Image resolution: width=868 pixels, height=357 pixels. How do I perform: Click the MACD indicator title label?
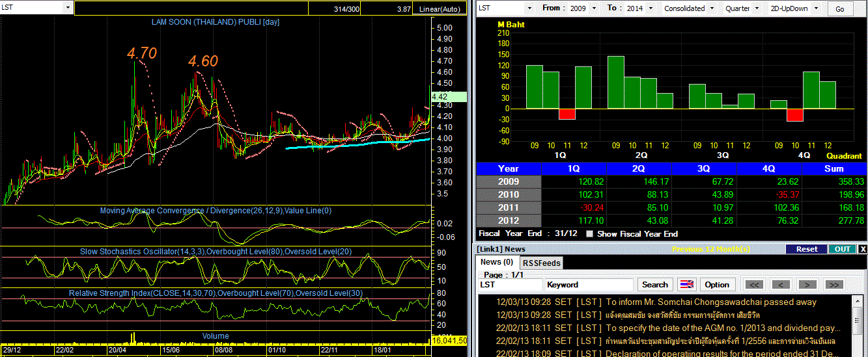tap(216, 211)
